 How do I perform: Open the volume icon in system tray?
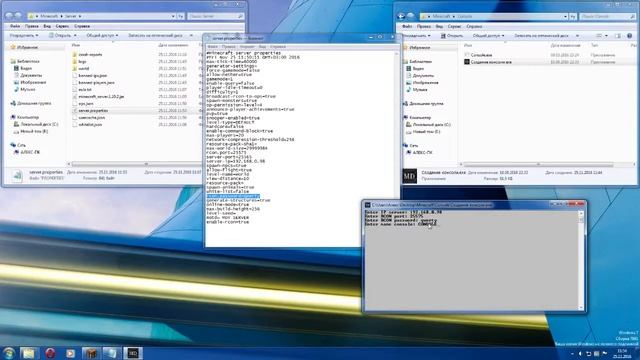click(x=580, y=353)
